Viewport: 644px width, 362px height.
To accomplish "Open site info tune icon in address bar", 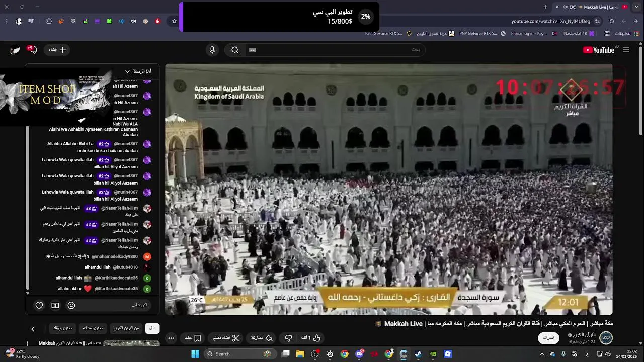I will click(597, 21).
